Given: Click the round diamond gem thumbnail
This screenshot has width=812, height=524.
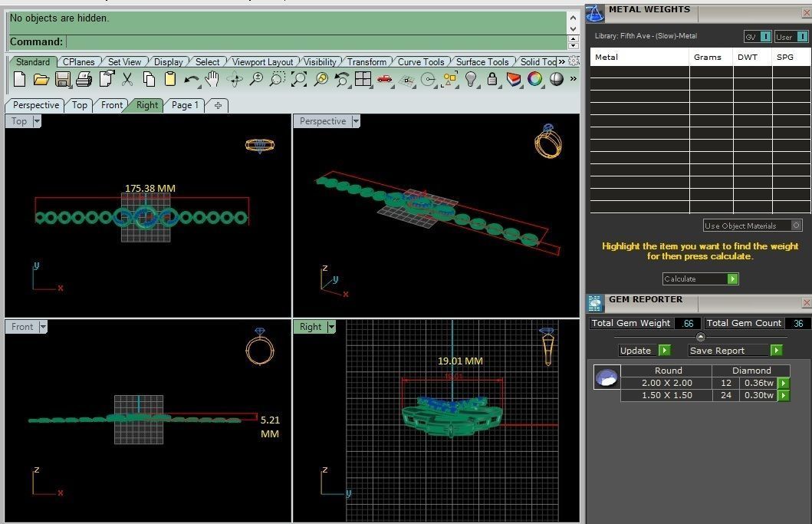Looking at the screenshot, I should tap(607, 377).
